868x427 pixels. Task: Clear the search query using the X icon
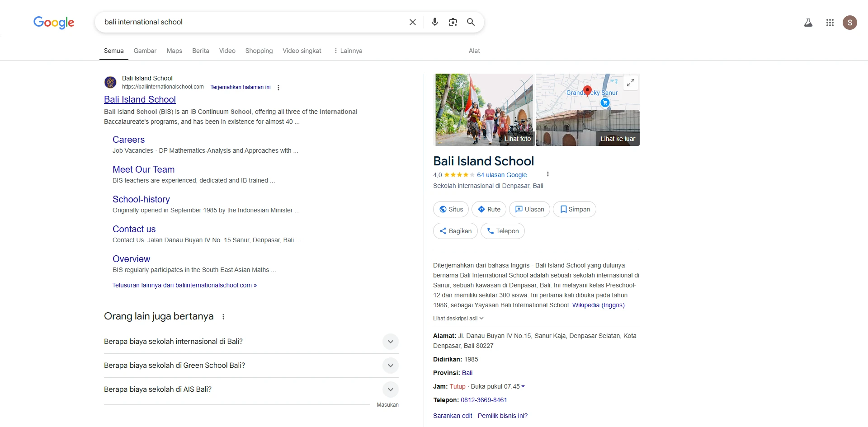tap(412, 22)
